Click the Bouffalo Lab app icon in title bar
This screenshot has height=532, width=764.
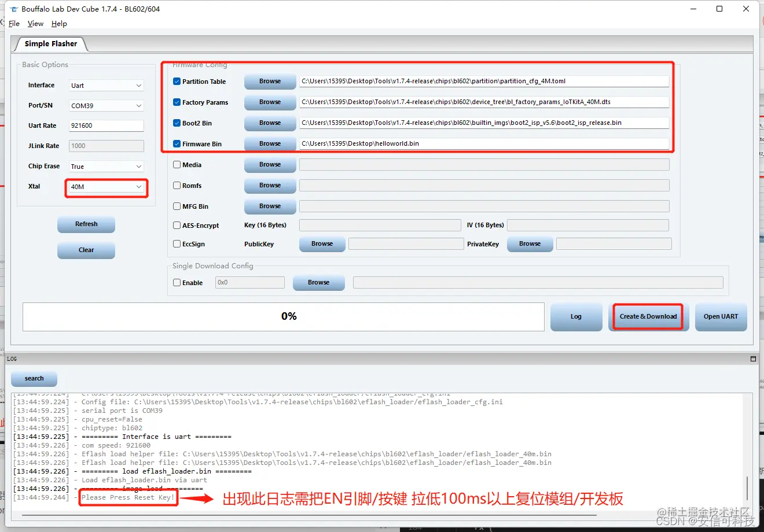[x=14, y=9]
